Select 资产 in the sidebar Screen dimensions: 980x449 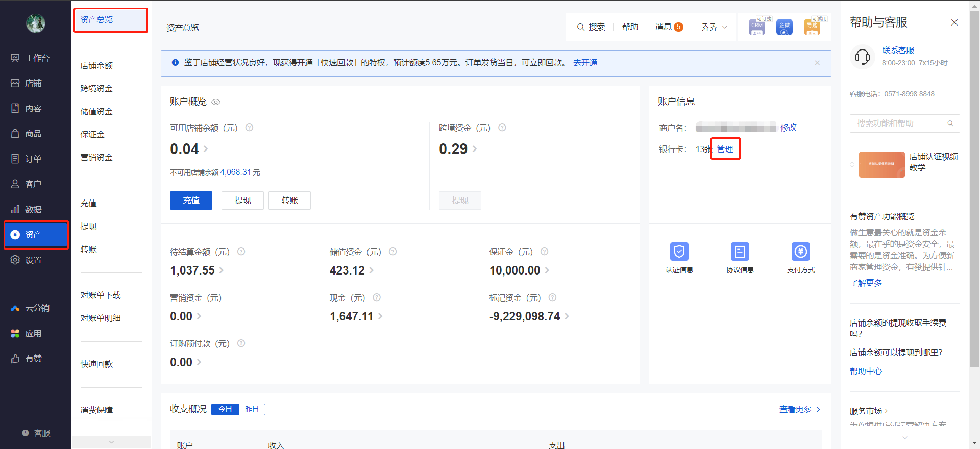pos(36,235)
